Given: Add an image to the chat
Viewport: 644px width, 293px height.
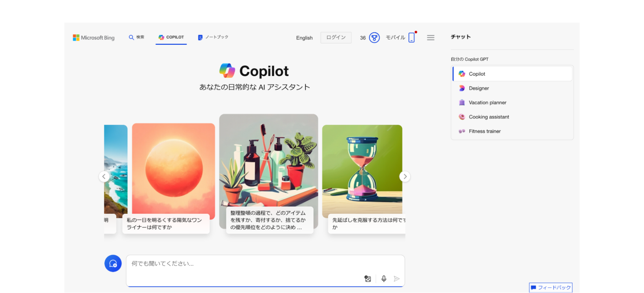Looking at the screenshot, I should tap(368, 279).
